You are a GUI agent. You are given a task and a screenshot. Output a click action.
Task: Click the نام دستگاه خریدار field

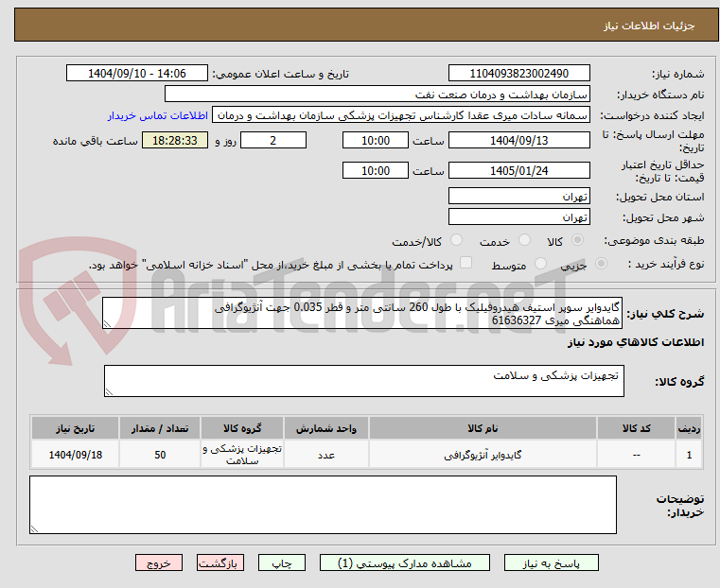(x=377, y=94)
